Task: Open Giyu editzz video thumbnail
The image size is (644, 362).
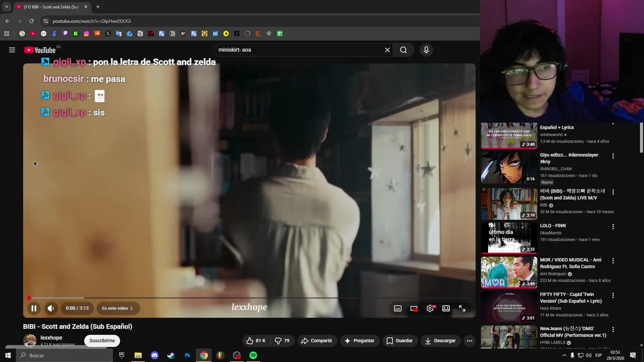Action: point(509,167)
